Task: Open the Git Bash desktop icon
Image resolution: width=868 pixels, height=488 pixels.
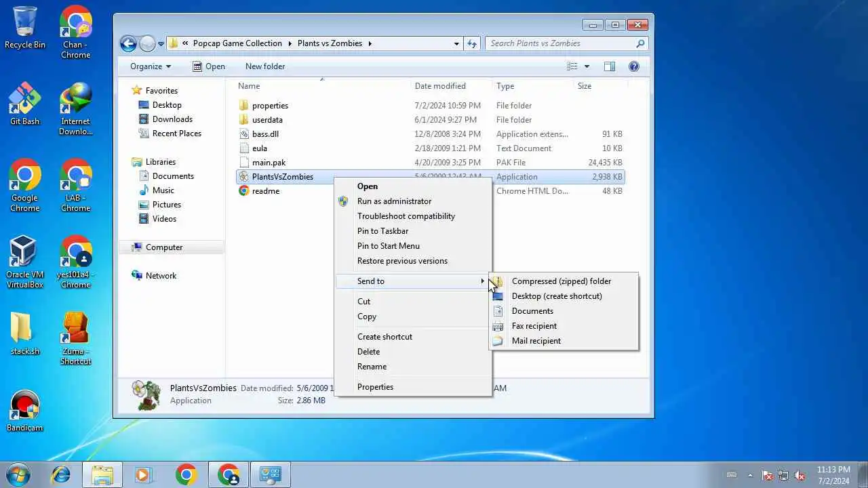Action: [25, 105]
